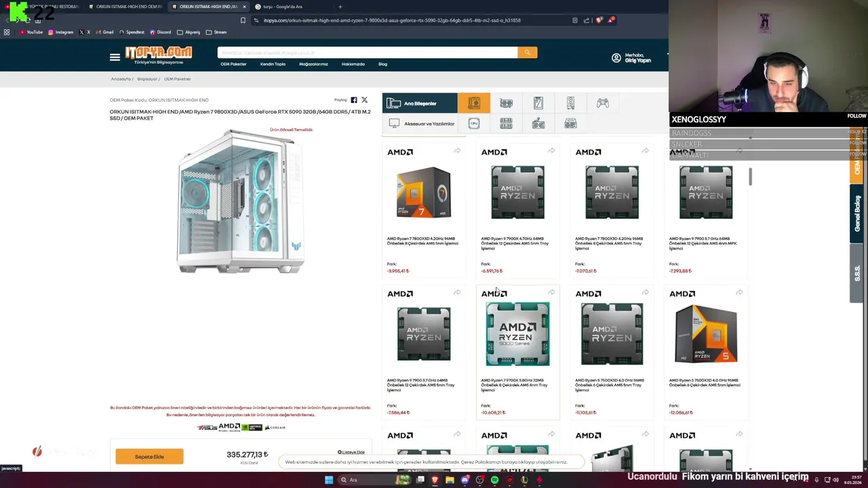This screenshot has height=488, width=868.
Task: Click the Sepete Ekle button
Action: (x=149, y=457)
